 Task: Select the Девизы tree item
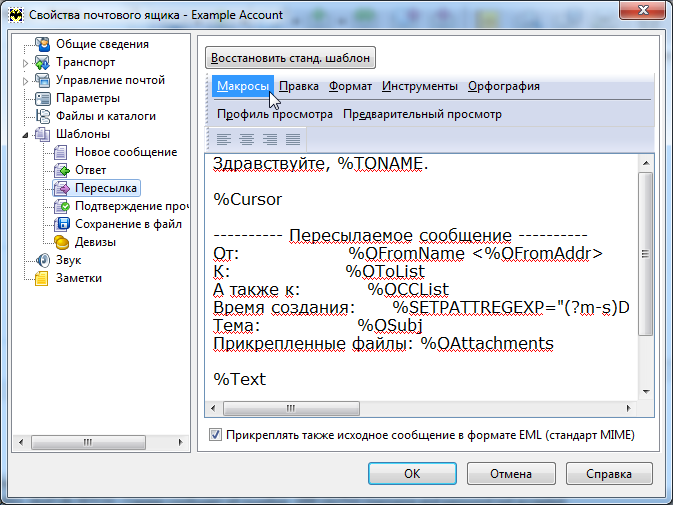[x=95, y=242]
